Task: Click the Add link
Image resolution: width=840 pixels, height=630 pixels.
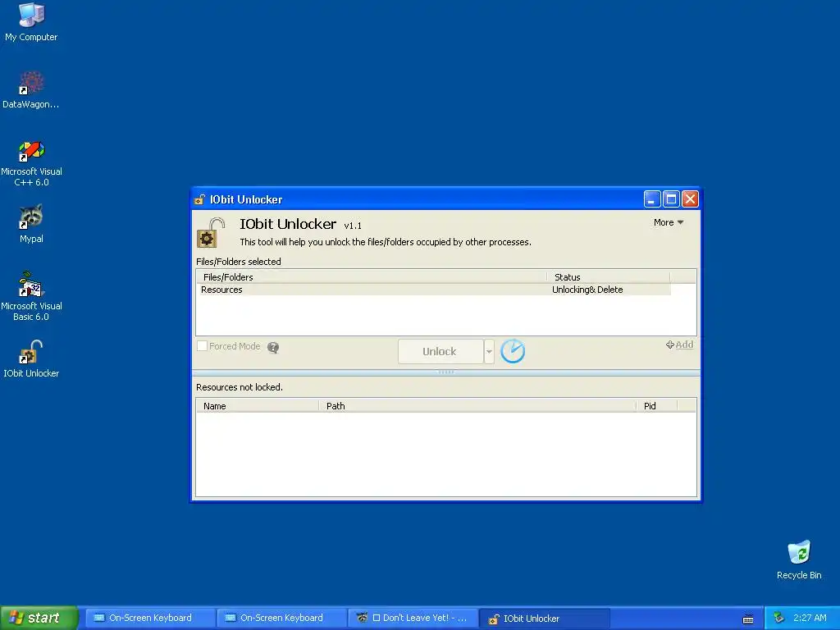Action: (x=679, y=345)
